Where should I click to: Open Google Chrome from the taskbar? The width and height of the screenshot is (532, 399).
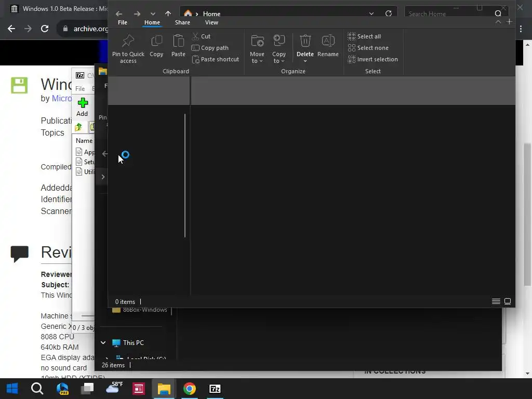[189, 389]
